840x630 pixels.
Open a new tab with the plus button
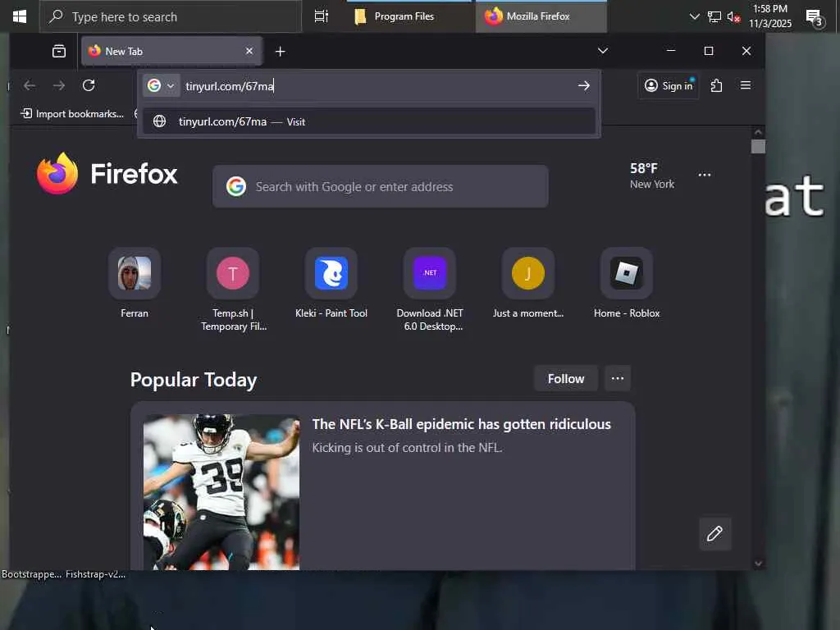(x=281, y=52)
